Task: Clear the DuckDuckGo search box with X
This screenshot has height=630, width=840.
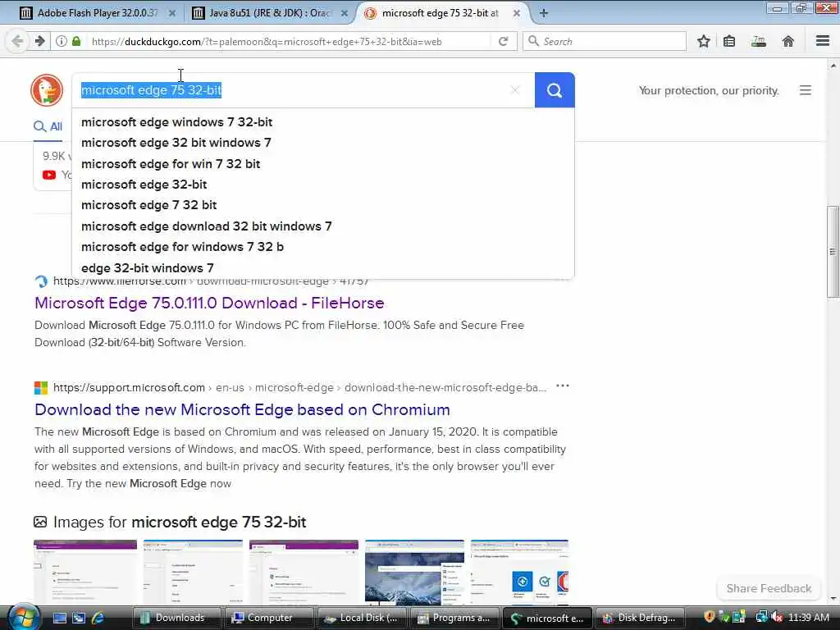Action: (515, 90)
